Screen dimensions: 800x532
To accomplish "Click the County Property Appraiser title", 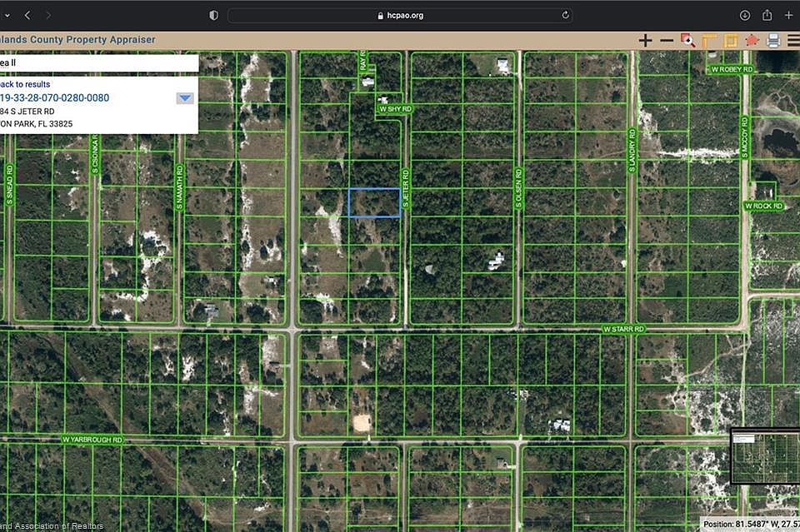I will click(x=77, y=40).
